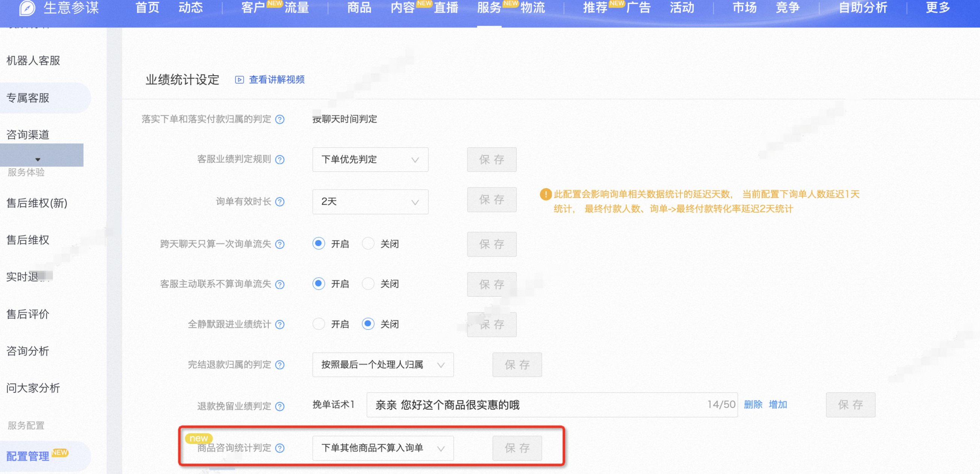Click the orange warning icon beside the delay notice
980x474 pixels.
(546, 195)
